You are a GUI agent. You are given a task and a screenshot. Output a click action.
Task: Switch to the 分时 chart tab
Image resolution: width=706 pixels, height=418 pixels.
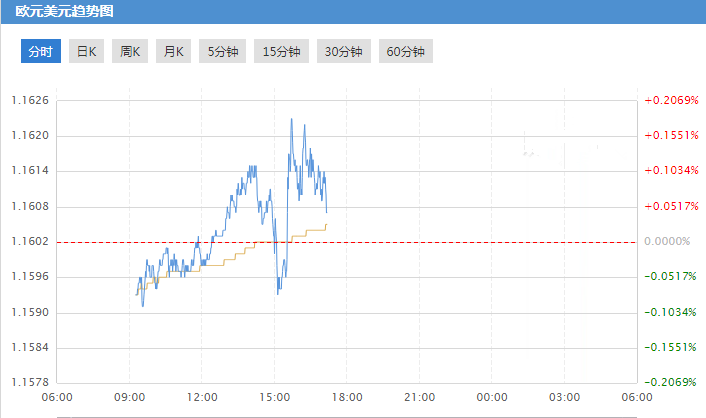[x=41, y=52]
